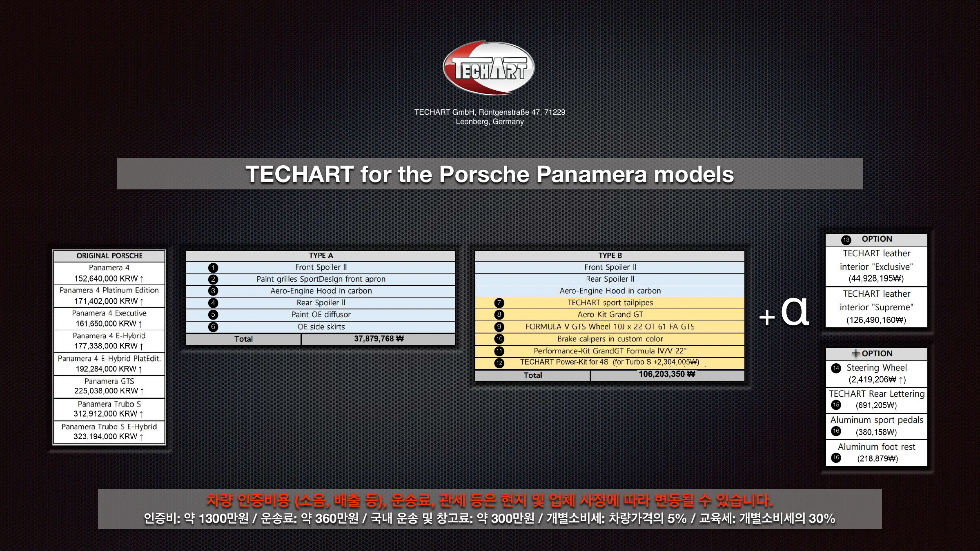Screen dimensions: 980x551
Task: Click Aero-Kit Grand GT text
Action: tap(610, 315)
